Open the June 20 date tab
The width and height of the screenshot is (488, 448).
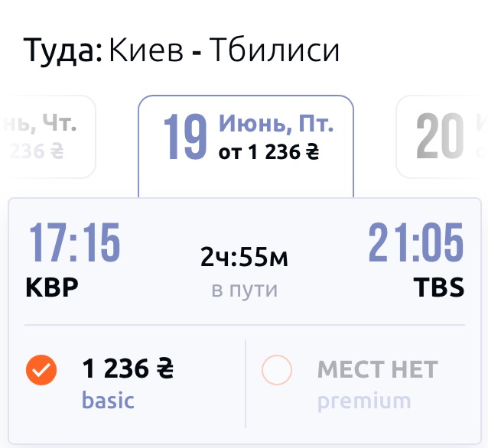(x=441, y=138)
